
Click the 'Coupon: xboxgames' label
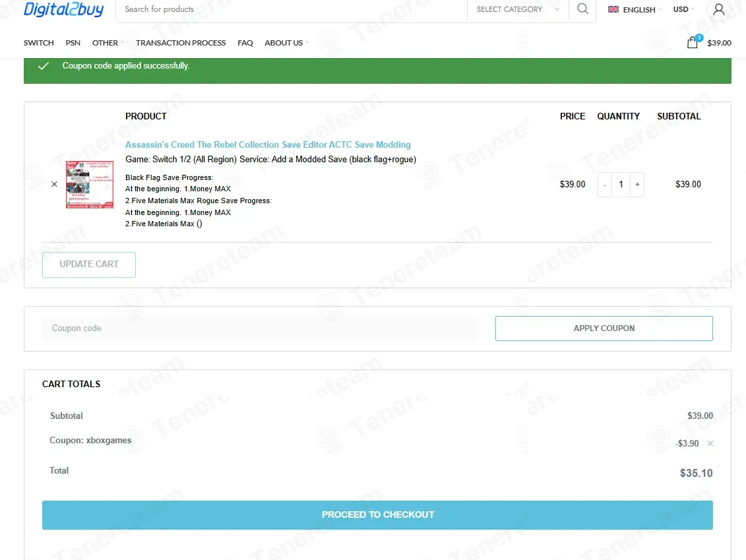coord(90,441)
